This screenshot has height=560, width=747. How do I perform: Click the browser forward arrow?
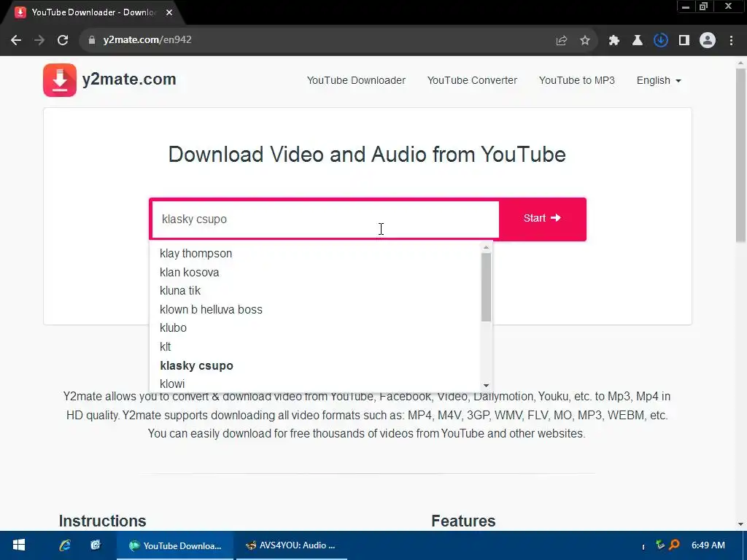point(39,40)
